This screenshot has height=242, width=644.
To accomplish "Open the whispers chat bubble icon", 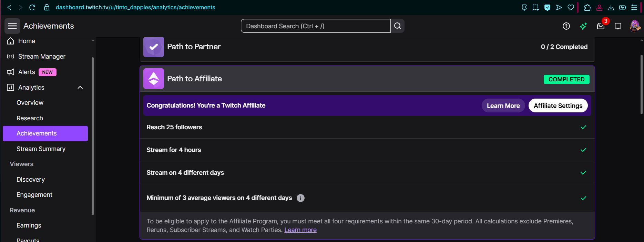I will point(618,26).
